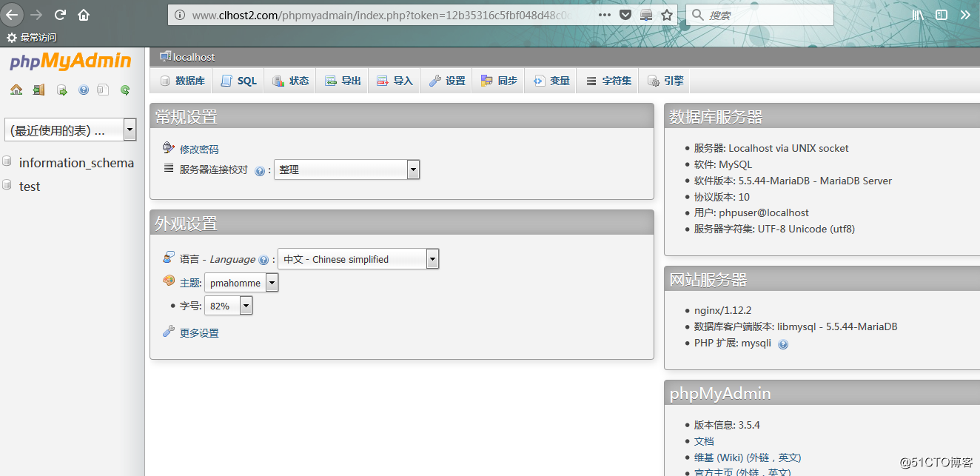Select the information_schema database
The image size is (980, 476).
76,163
